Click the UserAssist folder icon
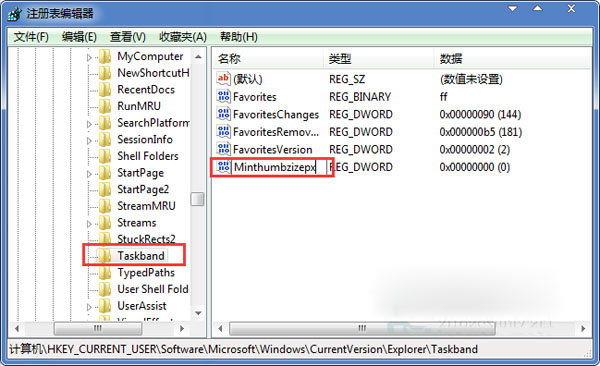The width and height of the screenshot is (600, 366). coord(105,306)
